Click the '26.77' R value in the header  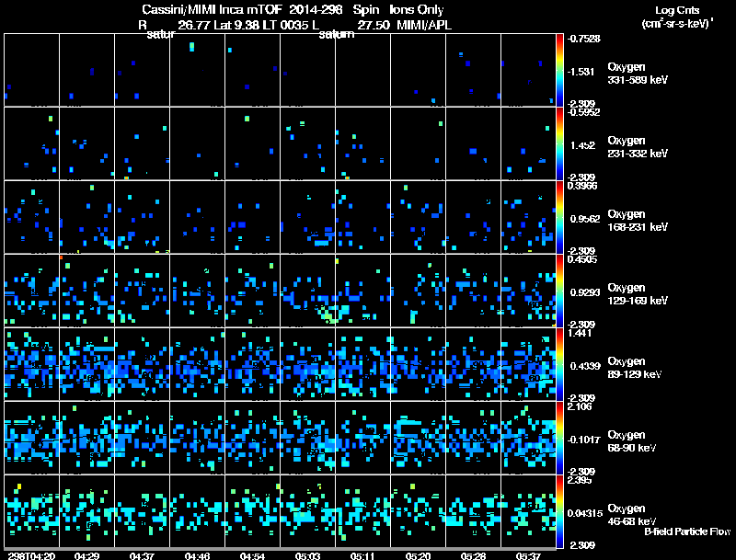click(194, 25)
